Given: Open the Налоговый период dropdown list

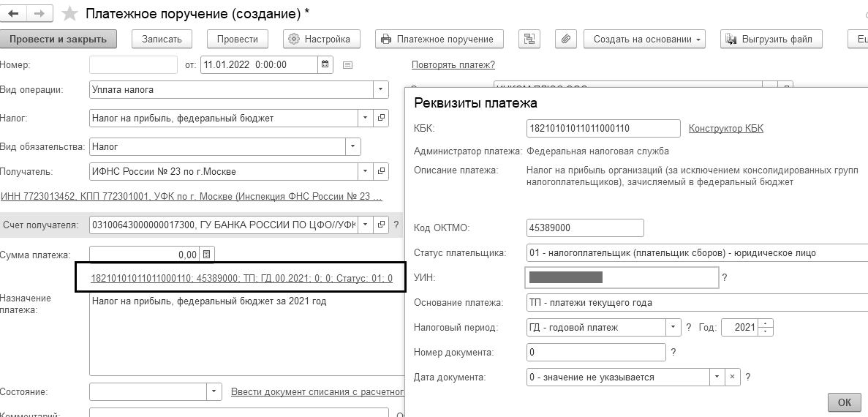Looking at the screenshot, I should pos(672,327).
